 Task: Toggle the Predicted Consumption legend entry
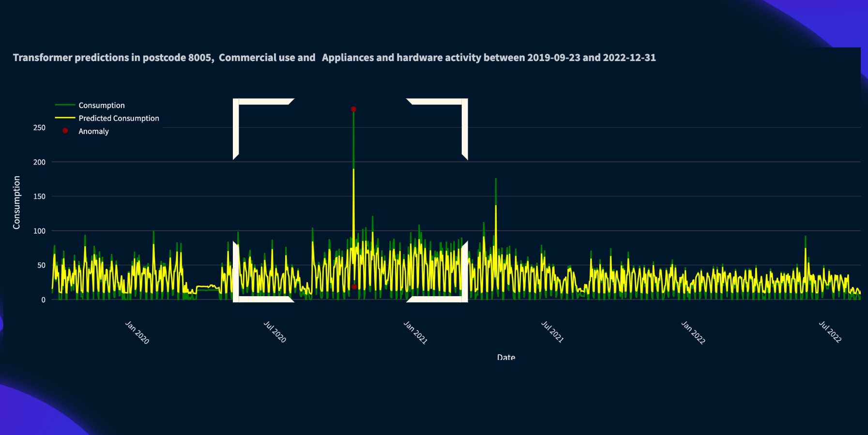(x=107, y=118)
